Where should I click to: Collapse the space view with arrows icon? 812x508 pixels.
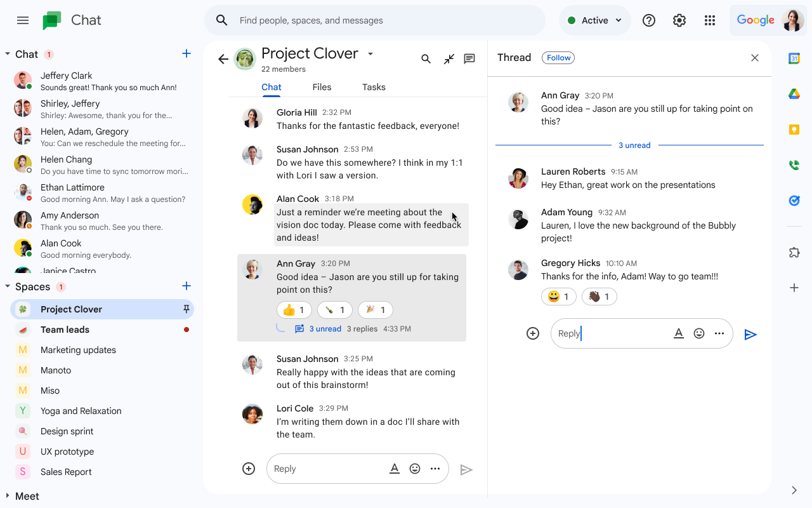(449, 59)
